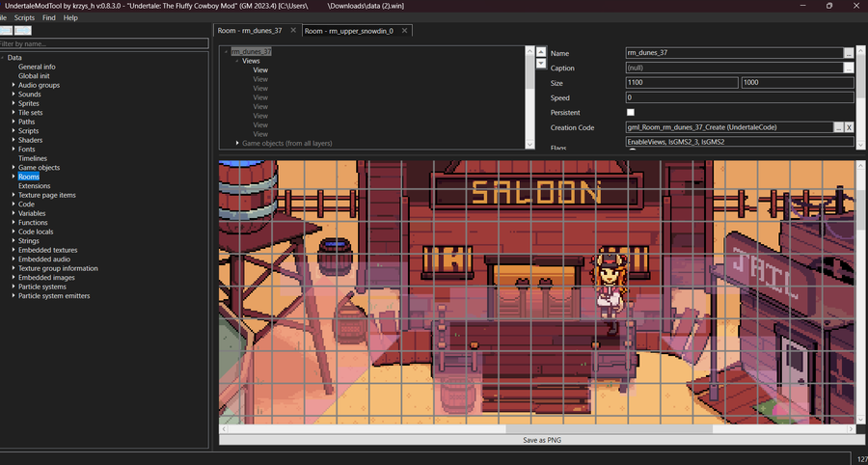Open the Help menu
Screen dimensions: 868x465
click(x=70, y=17)
